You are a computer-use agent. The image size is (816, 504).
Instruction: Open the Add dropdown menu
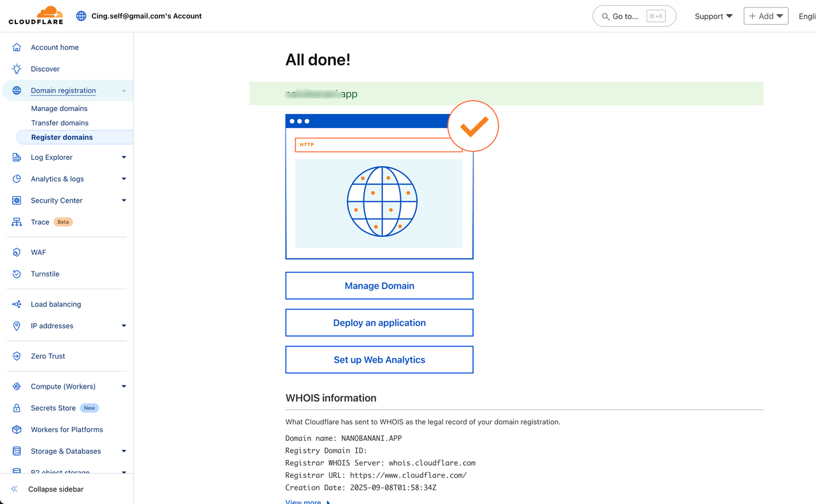point(766,17)
